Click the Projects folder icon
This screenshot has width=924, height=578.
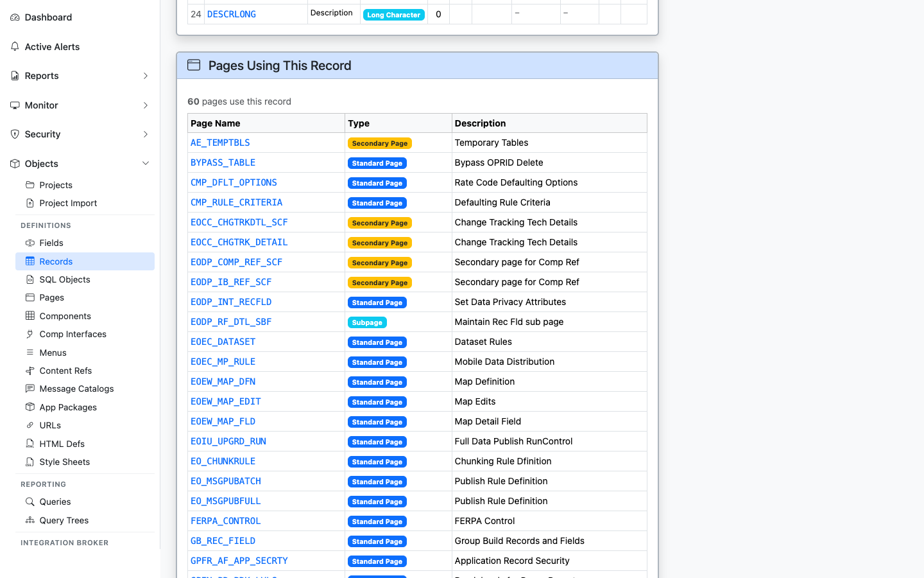30,185
